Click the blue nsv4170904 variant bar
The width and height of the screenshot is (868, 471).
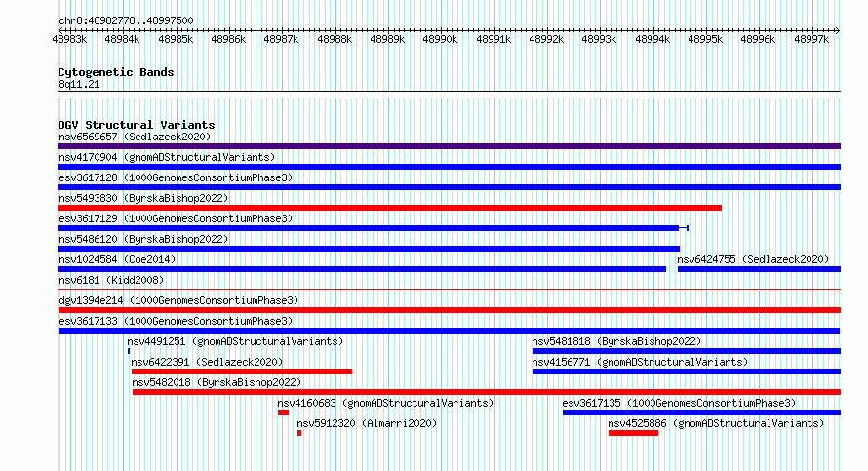(x=449, y=167)
